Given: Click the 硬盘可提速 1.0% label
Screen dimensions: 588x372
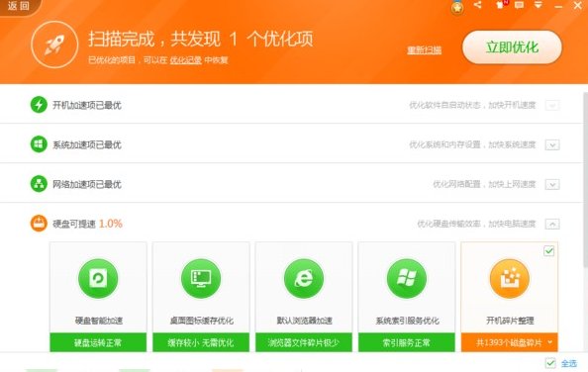Looking at the screenshot, I should pos(87,224).
